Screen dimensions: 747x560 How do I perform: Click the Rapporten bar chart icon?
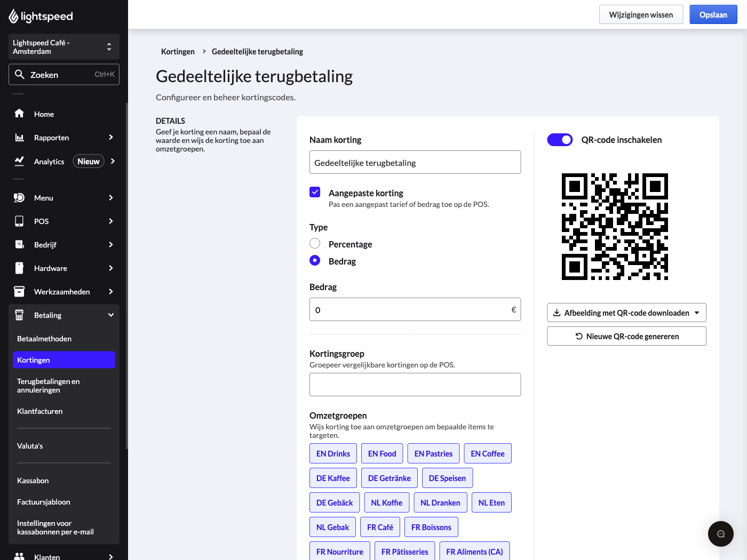19,137
